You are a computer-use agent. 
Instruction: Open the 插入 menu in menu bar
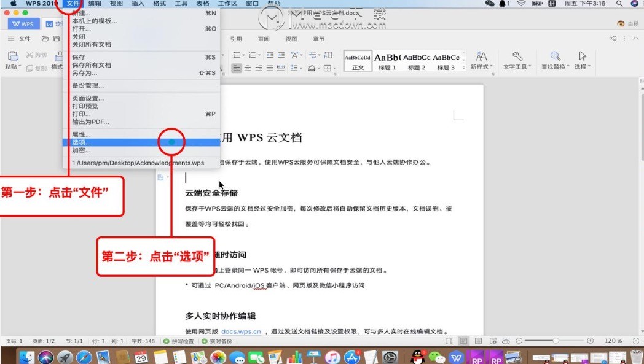pyautogui.click(x=138, y=3)
